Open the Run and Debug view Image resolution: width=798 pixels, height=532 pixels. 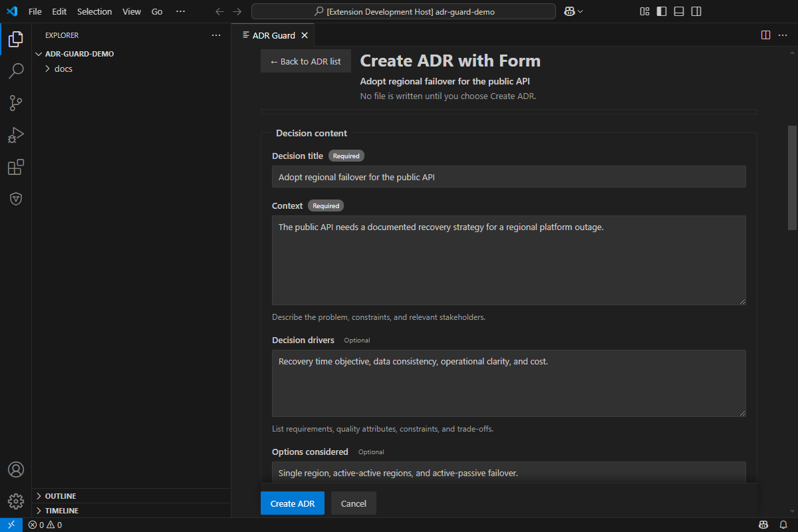16,135
